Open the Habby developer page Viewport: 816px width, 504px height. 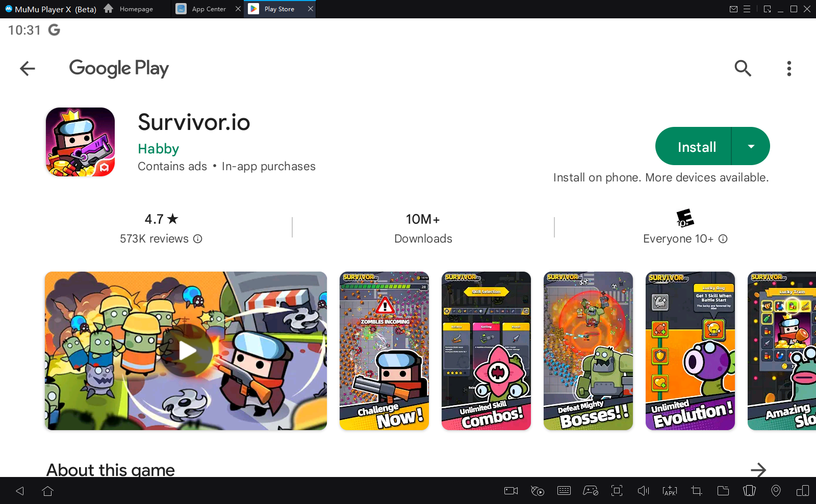[158, 149]
